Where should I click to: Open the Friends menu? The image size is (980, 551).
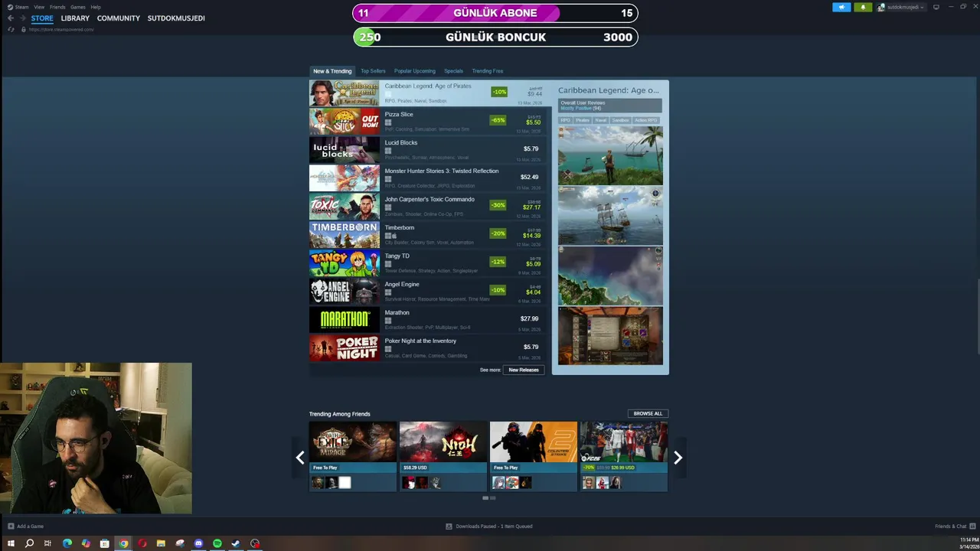[57, 7]
